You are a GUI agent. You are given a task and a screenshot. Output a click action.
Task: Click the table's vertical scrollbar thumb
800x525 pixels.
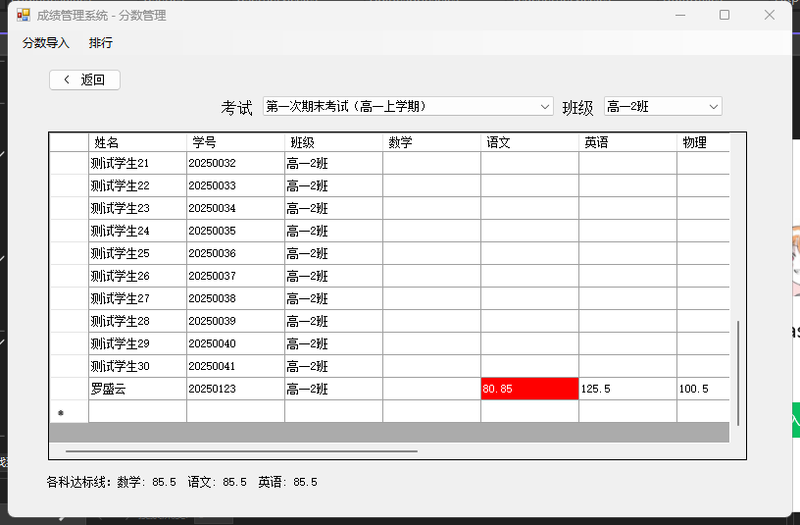738,373
